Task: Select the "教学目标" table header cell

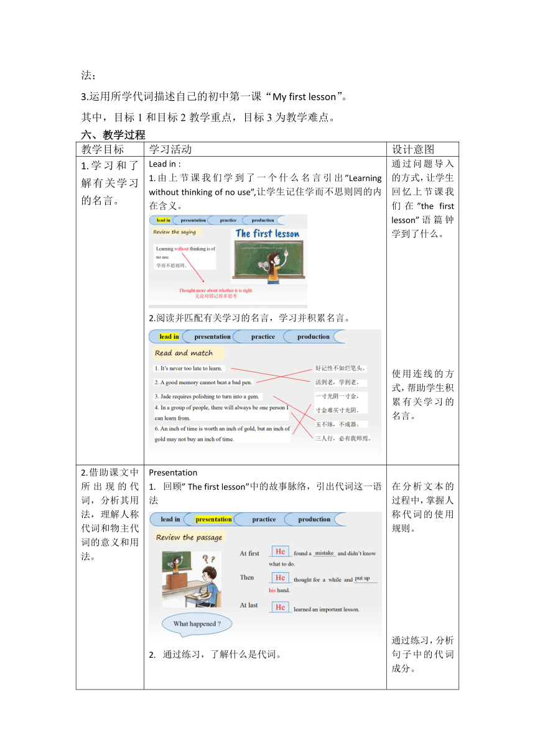Action: coord(110,149)
